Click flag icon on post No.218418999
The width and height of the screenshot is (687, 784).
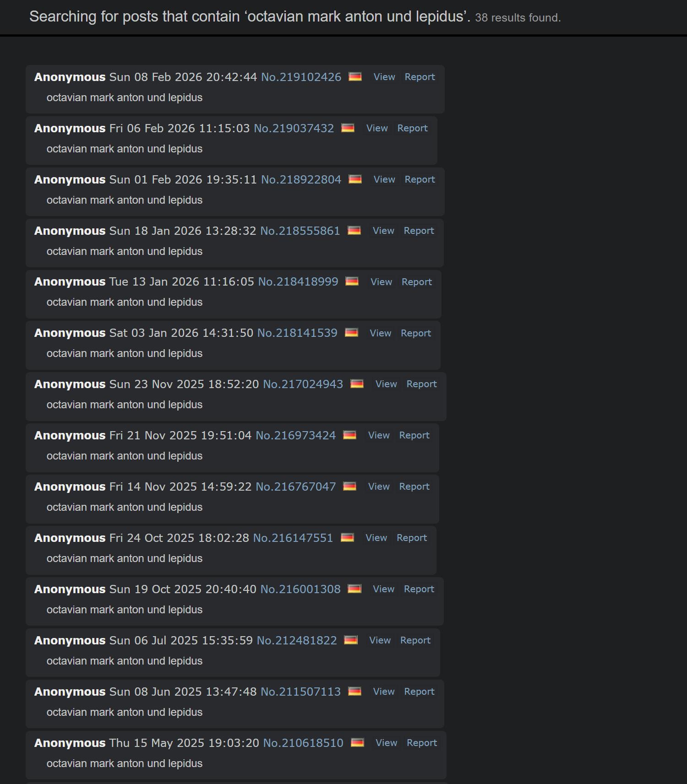(352, 281)
